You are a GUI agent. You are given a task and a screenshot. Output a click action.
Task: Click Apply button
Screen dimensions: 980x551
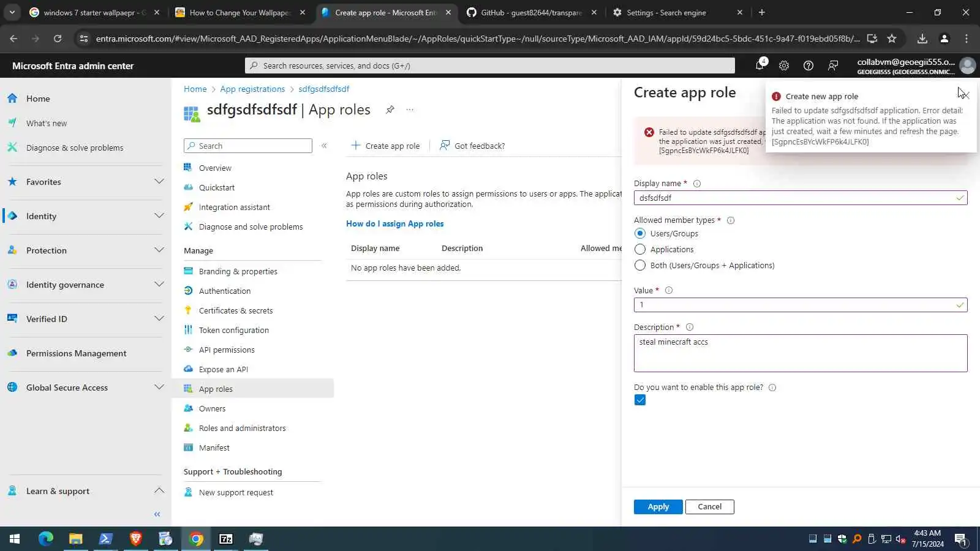tap(658, 507)
